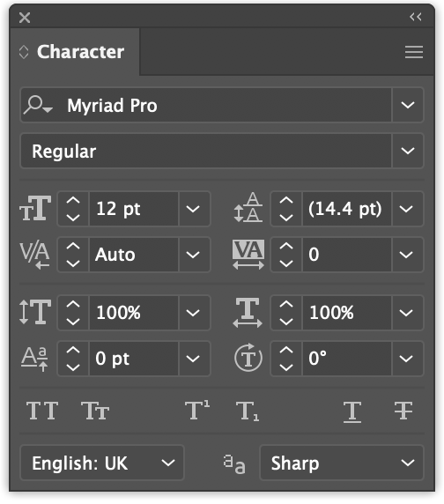Open the Character panel menu

[414, 52]
